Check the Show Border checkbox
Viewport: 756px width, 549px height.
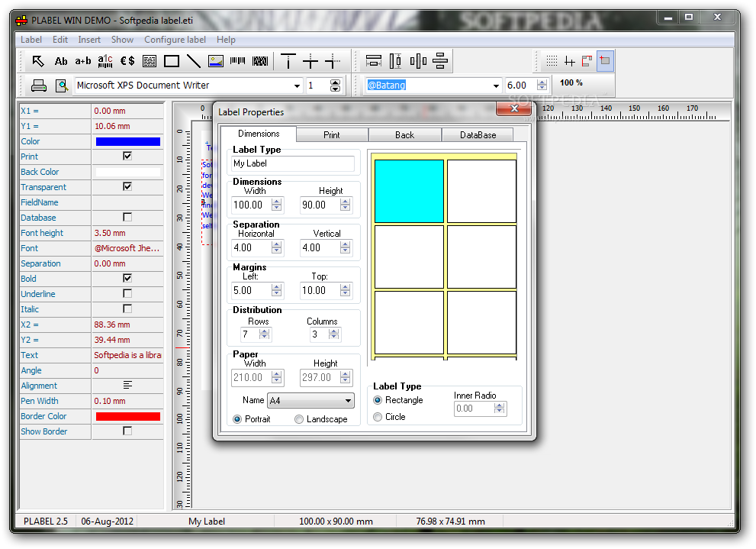pos(127,431)
